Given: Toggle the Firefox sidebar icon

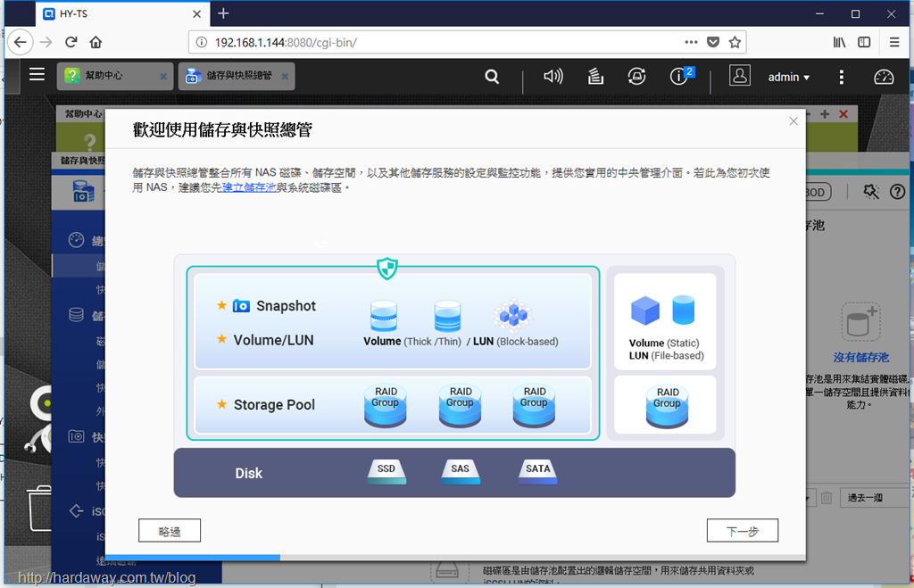Looking at the screenshot, I should 864,42.
